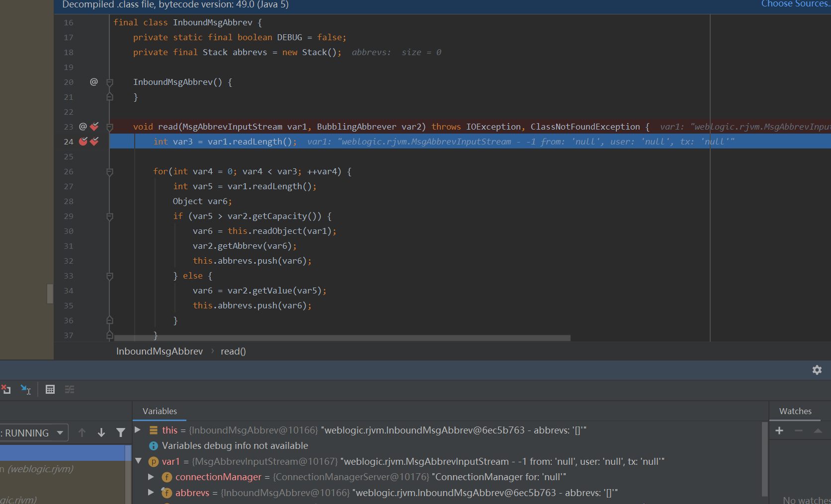
Task: Fold the for loop at line 26
Action: [110, 172]
